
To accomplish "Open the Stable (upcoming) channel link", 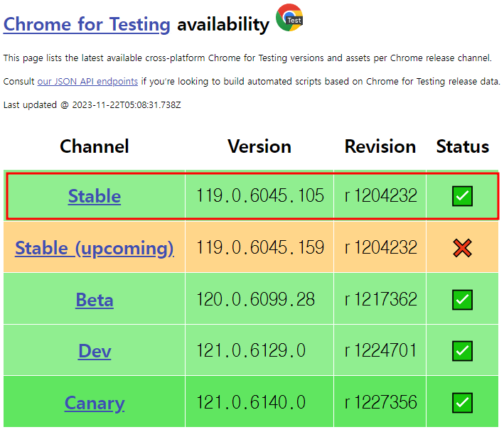I will click(x=95, y=248).
